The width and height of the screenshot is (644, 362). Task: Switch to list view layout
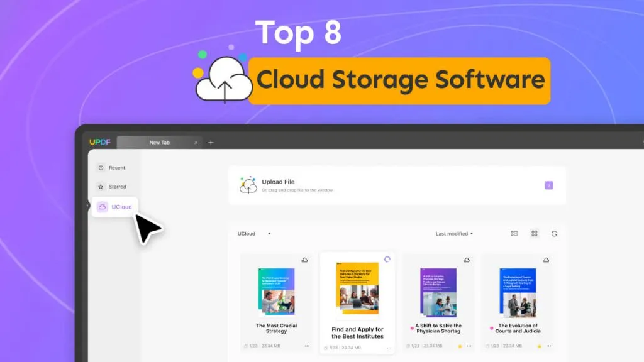pyautogui.click(x=514, y=234)
